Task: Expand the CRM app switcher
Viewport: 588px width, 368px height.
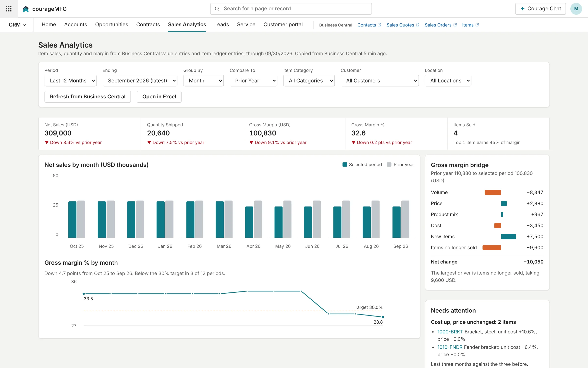Action: click(x=17, y=25)
